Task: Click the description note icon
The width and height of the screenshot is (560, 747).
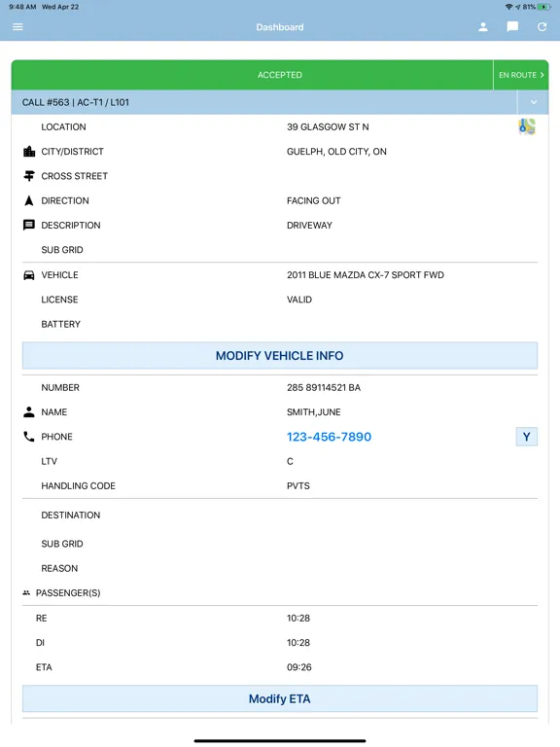Action: click(x=29, y=225)
